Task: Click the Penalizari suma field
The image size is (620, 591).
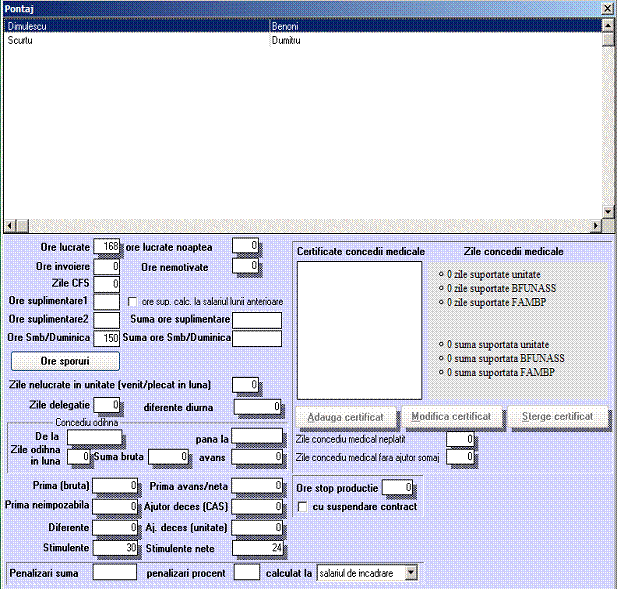Action: click(114, 572)
